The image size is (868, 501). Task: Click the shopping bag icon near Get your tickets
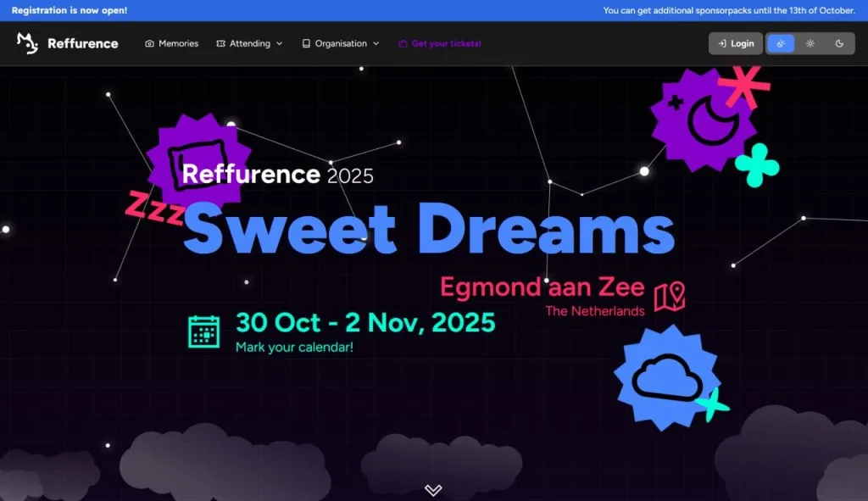coord(402,42)
